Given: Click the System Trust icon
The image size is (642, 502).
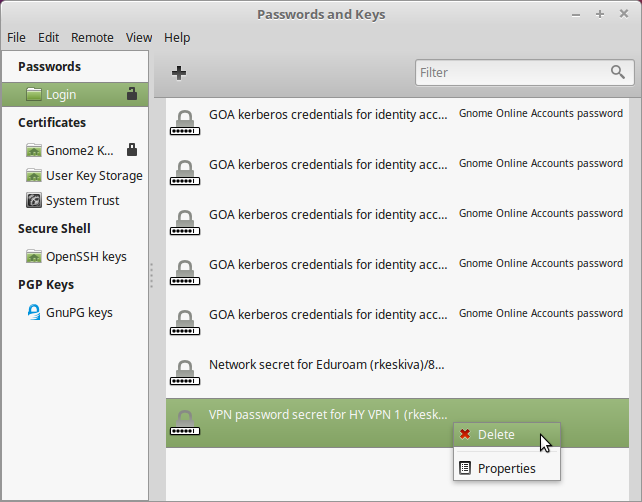Looking at the screenshot, I should click(x=34, y=200).
